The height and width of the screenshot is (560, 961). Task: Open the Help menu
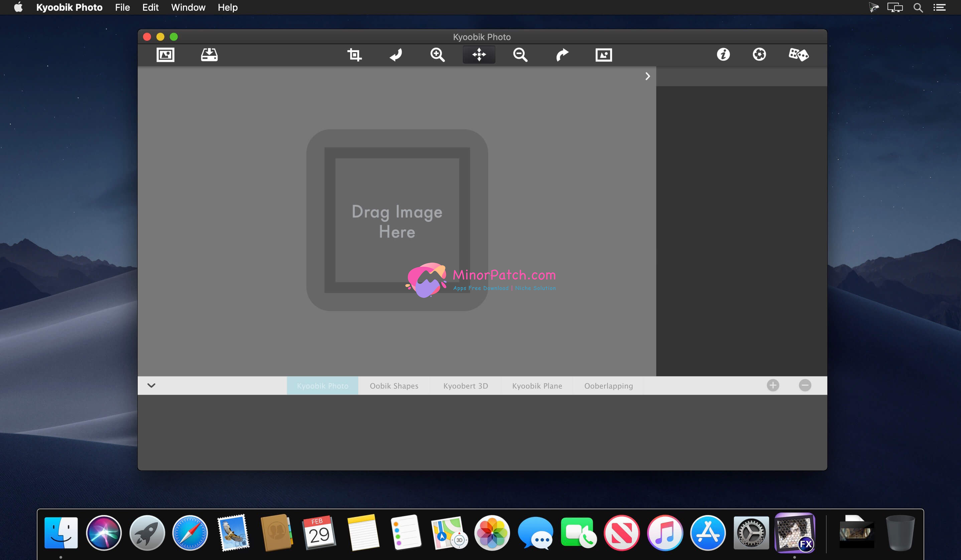[x=228, y=7]
